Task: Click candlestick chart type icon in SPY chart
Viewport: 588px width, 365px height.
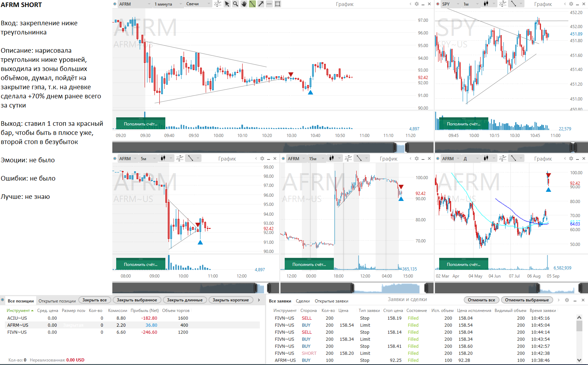Action: coord(486,4)
